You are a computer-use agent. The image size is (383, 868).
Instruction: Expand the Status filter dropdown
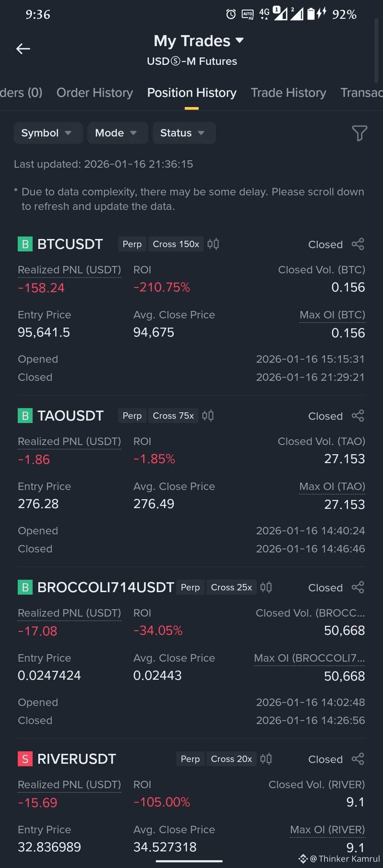tap(184, 133)
